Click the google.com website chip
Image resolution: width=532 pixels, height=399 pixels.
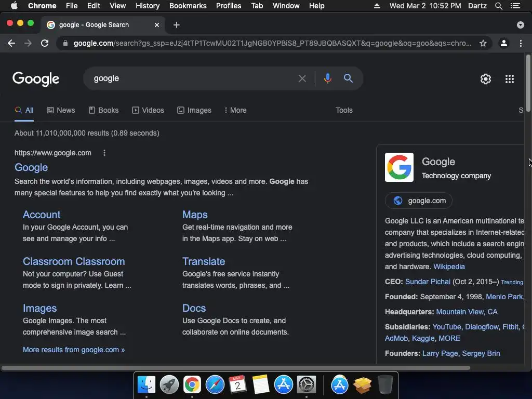point(418,201)
